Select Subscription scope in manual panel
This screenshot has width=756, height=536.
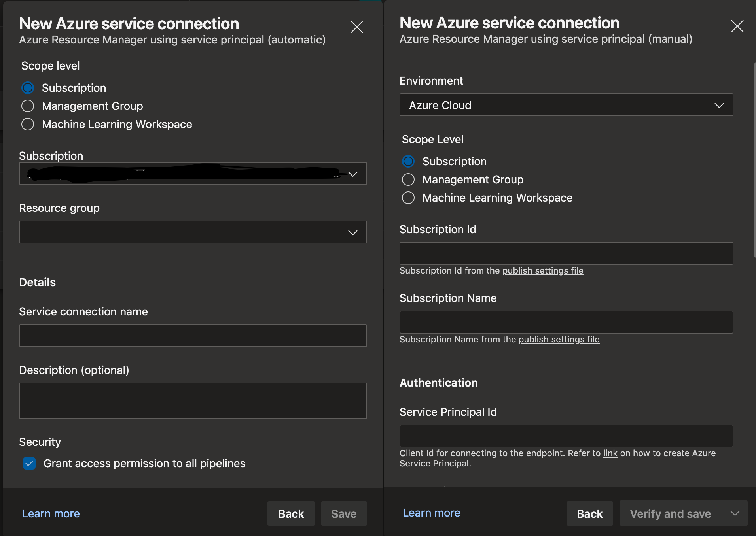tap(408, 161)
